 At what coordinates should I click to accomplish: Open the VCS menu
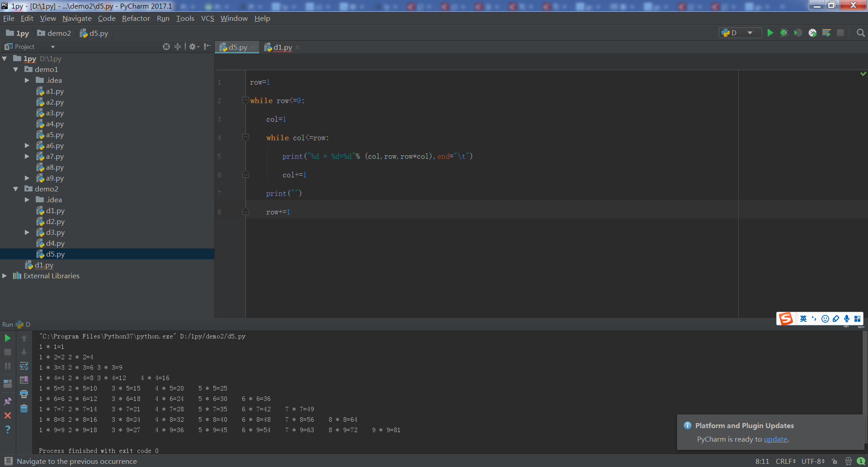coord(208,18)
